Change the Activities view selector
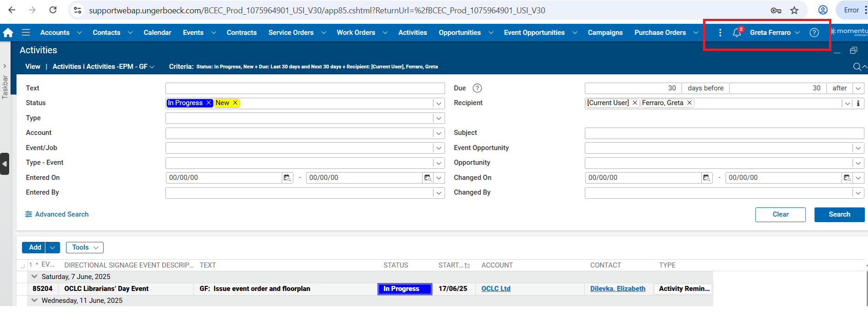The image size is (868, 324). (x=103, y=67)
